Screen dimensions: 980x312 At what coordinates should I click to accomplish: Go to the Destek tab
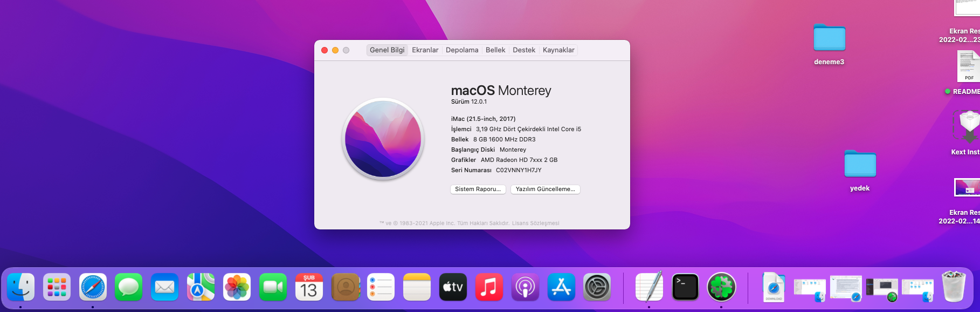pos(524,50)
